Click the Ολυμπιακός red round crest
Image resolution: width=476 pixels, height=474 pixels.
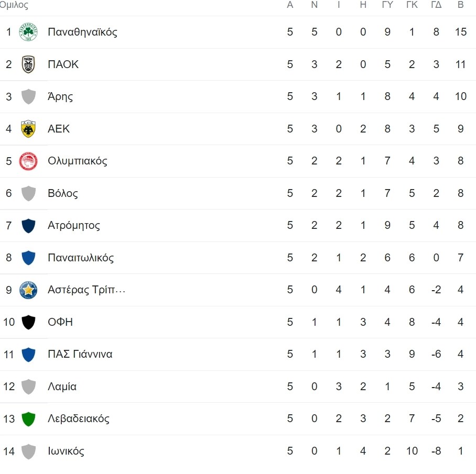point(28,161)
